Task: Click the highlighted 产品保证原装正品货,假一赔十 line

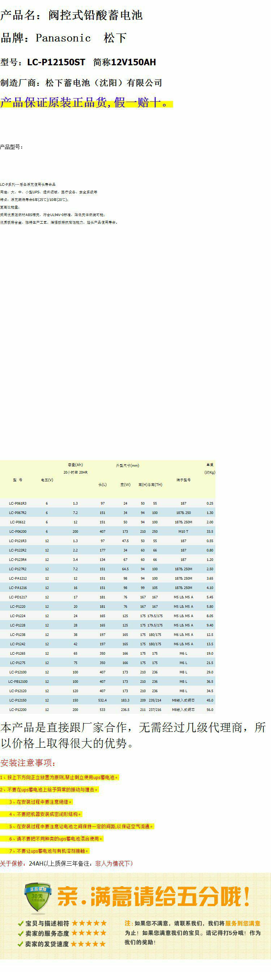Action: coord(86,102)
